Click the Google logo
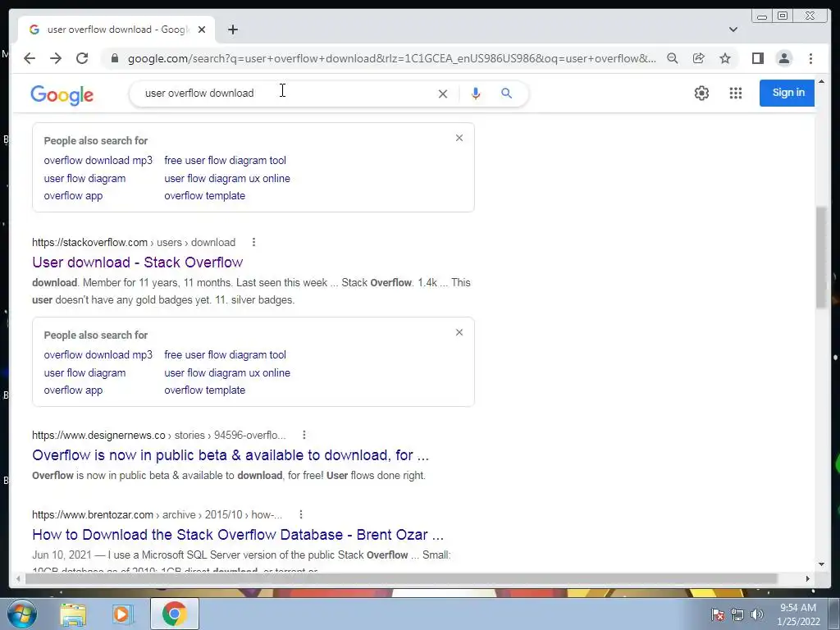Screen dimensions: 840x630 pos(62,95)
